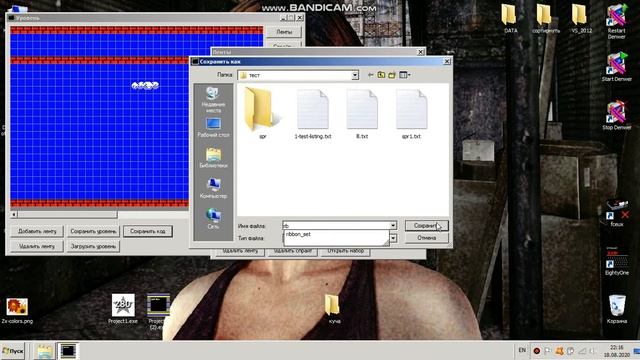Create a new folder icon in dialog

392,75
